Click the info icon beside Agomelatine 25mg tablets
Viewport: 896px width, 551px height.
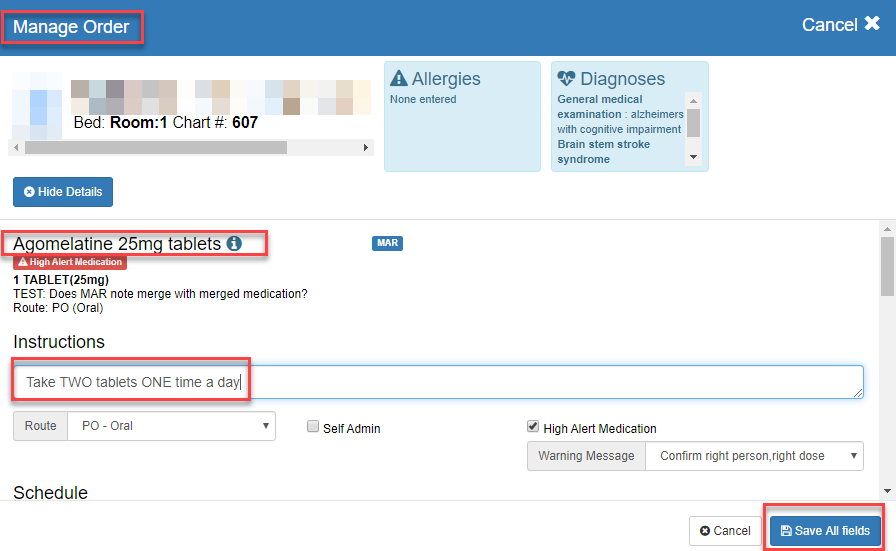tap(234, 243)
